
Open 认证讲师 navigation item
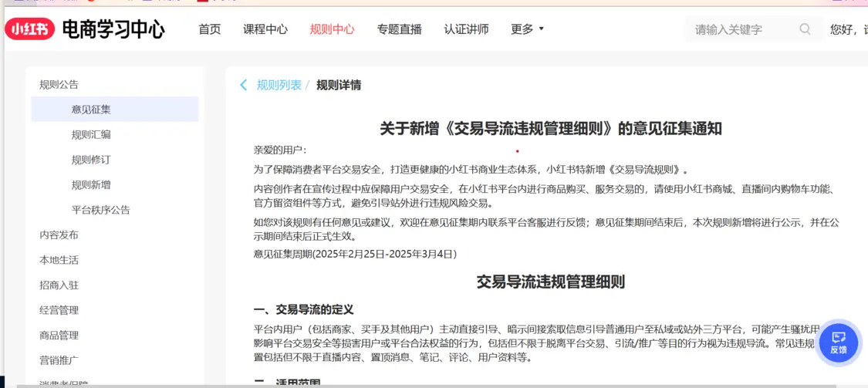coord(466,29)
